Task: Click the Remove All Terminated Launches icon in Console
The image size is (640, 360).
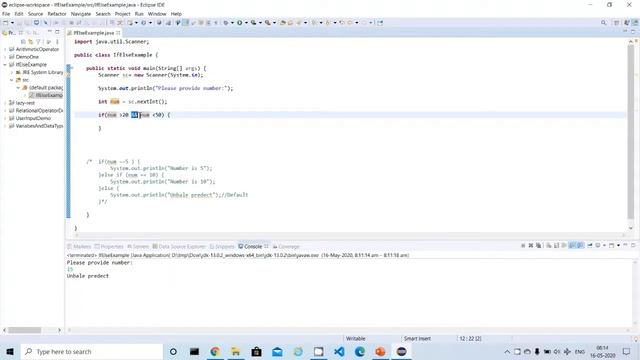Action: pyautogui.click(x=538, y=246)
